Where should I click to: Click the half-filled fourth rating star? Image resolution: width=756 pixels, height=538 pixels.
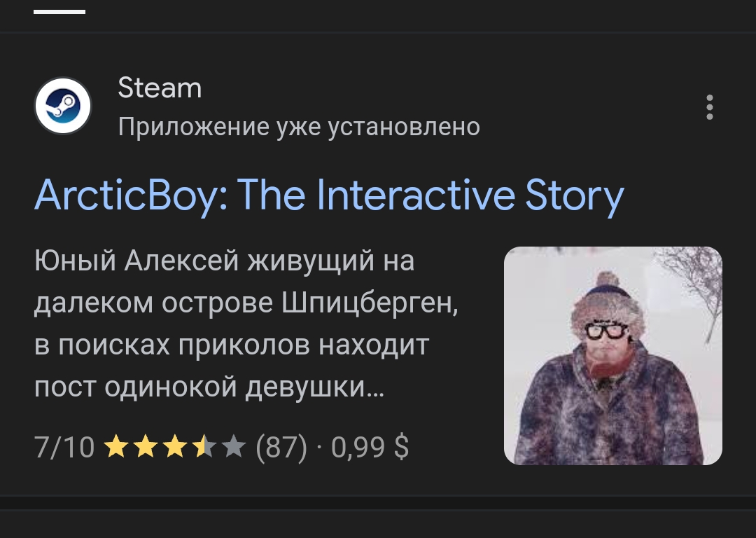coord(204,446)
